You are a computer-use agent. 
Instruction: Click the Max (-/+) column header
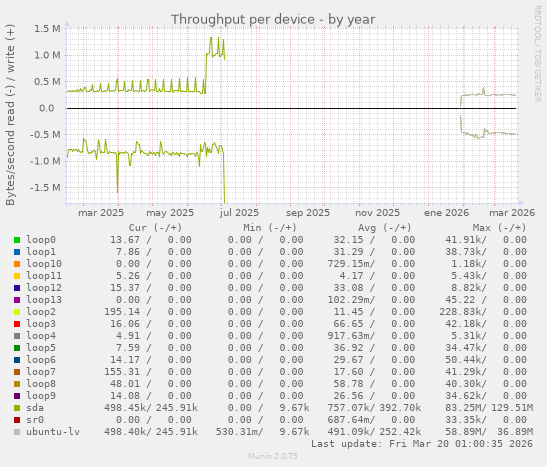pos(499,228)
